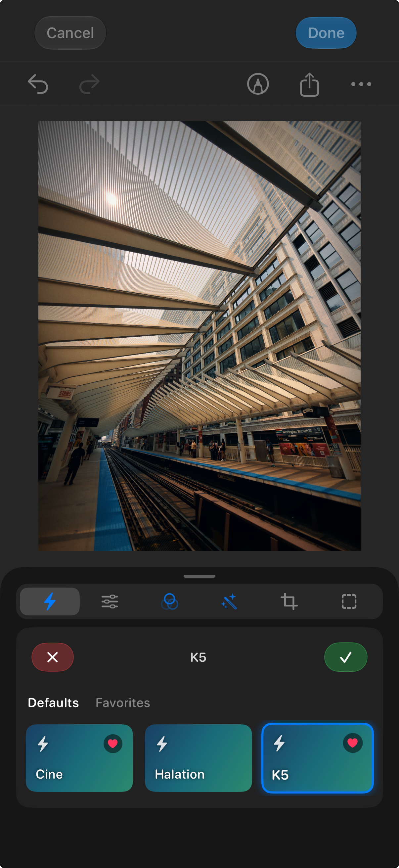
Task: Tap lightning icon on Halation card
Action: pyautogui.click(x=162, y=744)
